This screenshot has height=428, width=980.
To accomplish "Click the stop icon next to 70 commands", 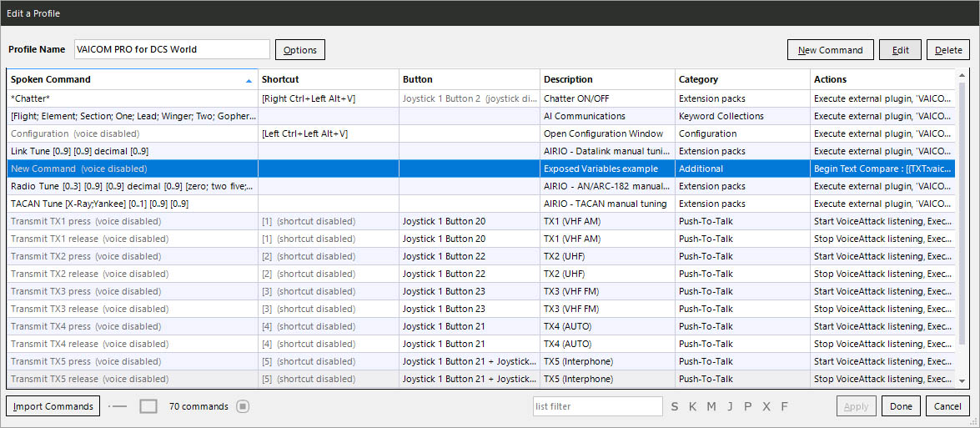I will 243,406.
